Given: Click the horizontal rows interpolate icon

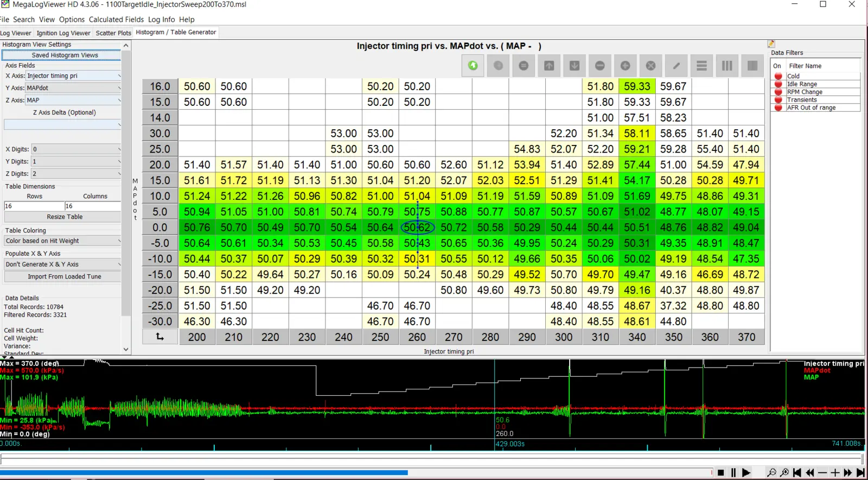Looking at the screenshot, I should [x=701, y=66].
